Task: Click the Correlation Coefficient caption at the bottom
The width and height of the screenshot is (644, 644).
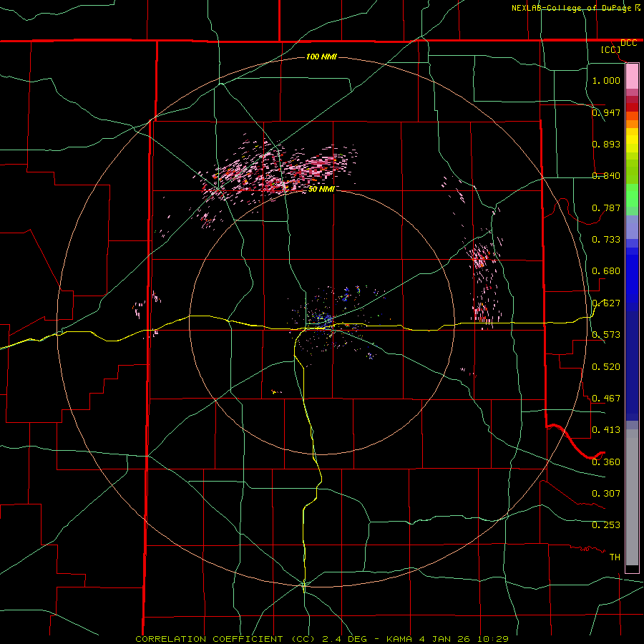Action: point(322,639)
